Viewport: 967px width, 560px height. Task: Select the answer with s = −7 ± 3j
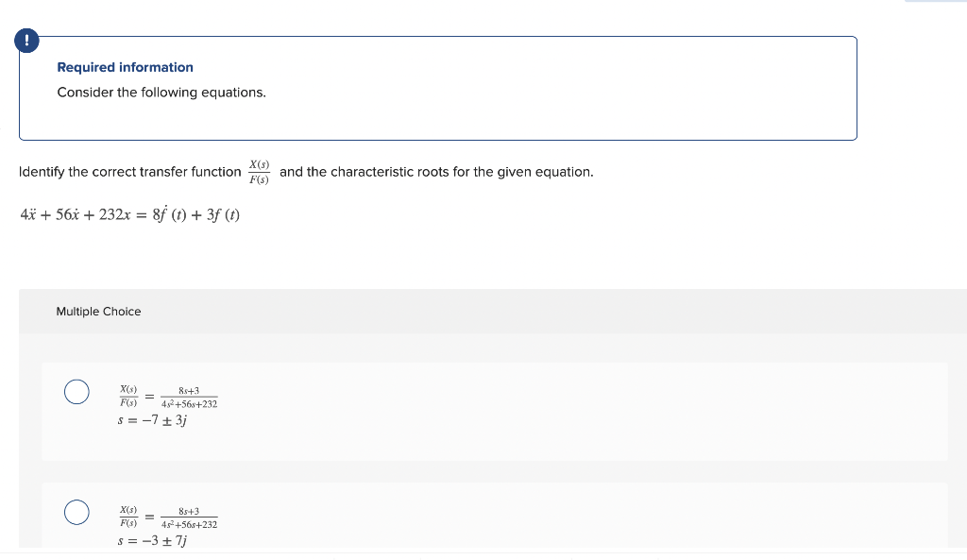[76, 391]
